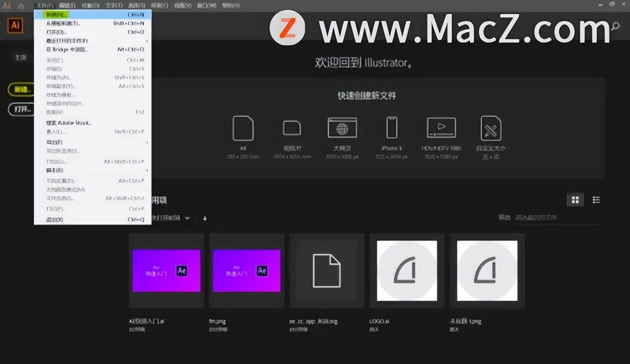The height and width of the screenshot is (364, 630).
Task: Choose the HDV/HDTV 1080 video preset icon
Action: click(441, 128)
